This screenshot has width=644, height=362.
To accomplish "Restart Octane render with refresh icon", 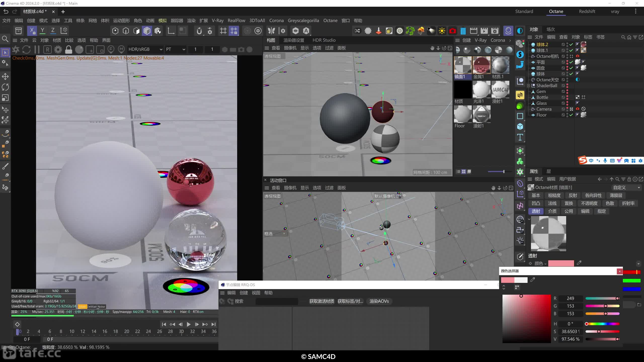I will coord(26,50).
